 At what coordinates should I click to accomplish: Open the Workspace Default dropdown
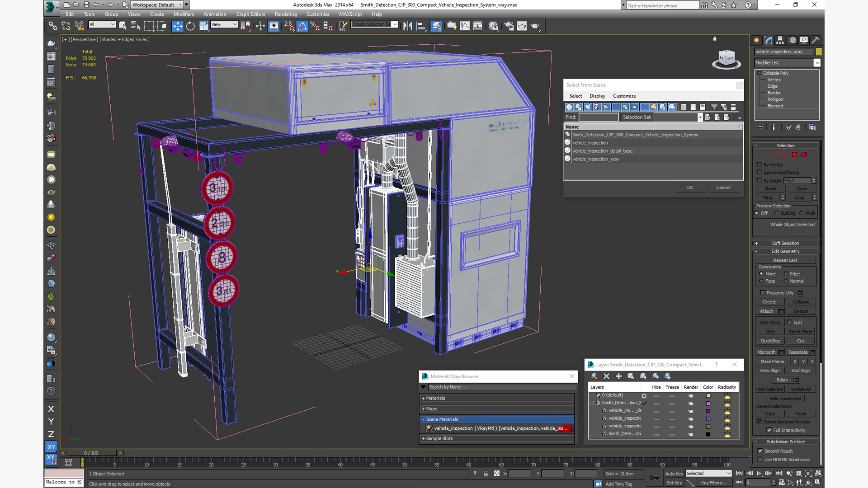156,5
